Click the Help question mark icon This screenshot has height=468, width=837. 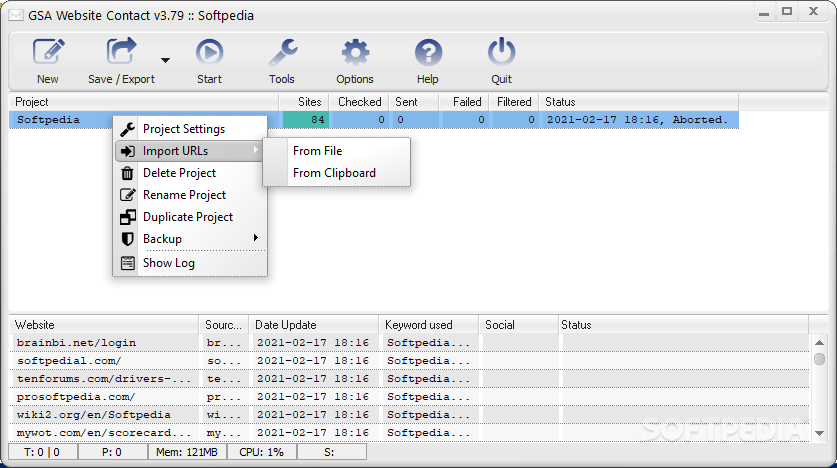pyautogui.click(x=428, y=52)
